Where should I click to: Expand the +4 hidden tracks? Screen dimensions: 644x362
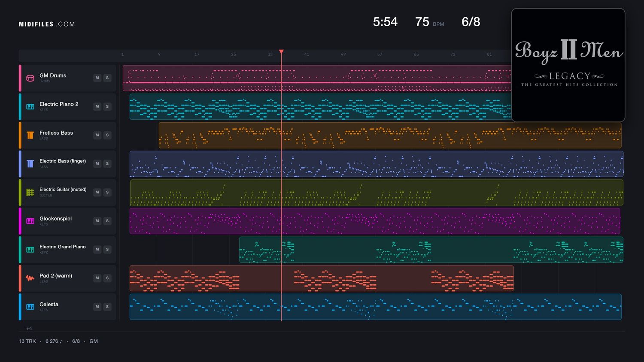[29, 329]
